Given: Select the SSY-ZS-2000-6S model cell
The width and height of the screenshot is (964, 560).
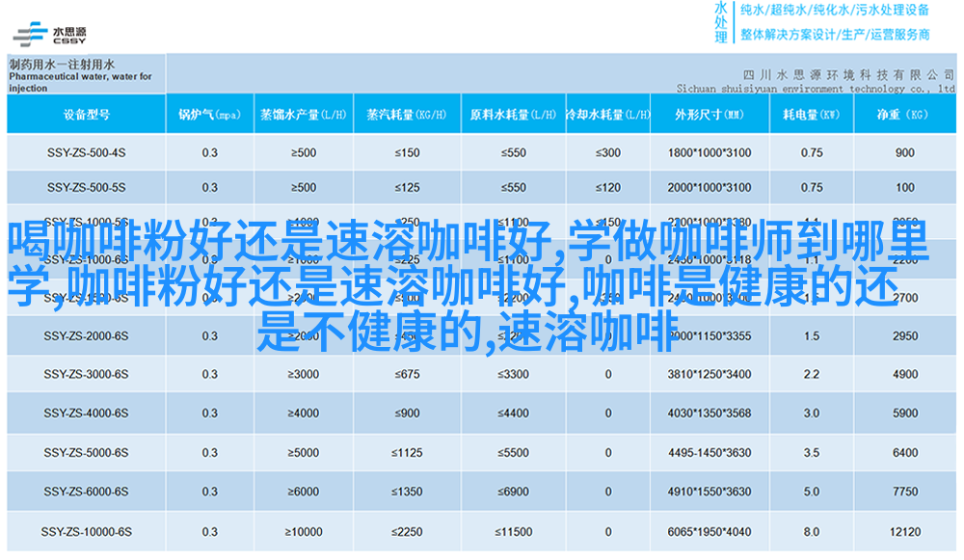Looking at the screenshot, I should (x=86, y=336).
